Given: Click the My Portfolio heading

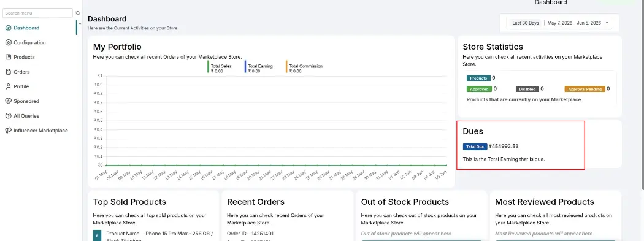Looking at the screenshot, I should click(x=118, y=47).
